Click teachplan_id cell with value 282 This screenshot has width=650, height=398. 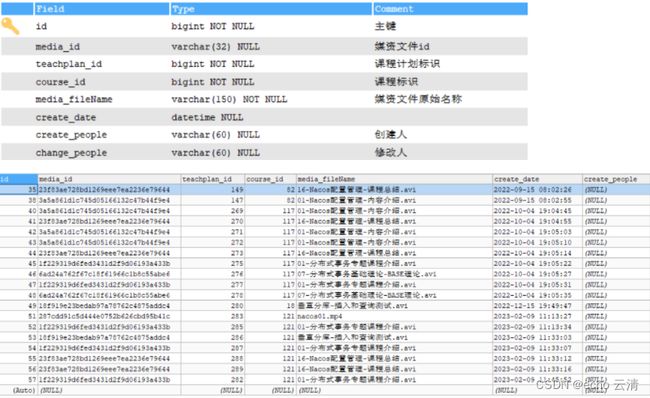[x=213, y=379]
